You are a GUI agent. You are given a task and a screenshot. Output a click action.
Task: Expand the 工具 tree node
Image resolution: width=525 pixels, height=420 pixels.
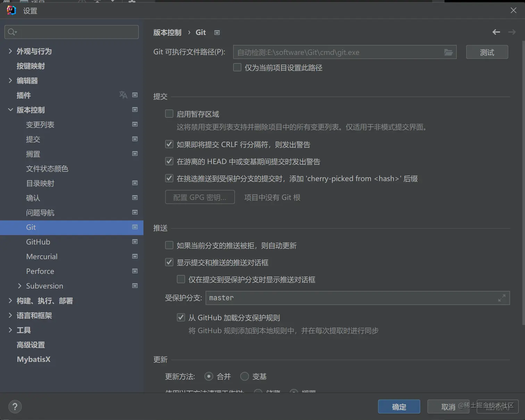pyautogui.click(x=10, y=330)
